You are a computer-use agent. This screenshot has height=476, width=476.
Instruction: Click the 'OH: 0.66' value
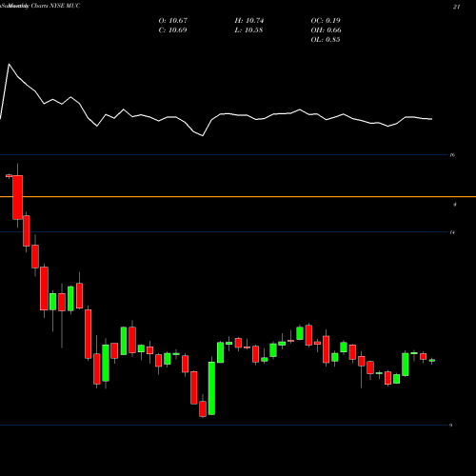click(326, 30)
